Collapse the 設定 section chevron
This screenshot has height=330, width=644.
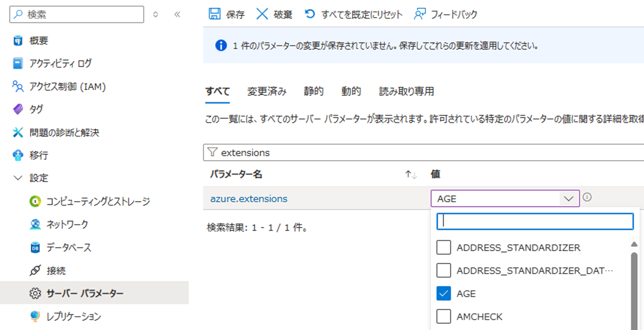point(18,178)
